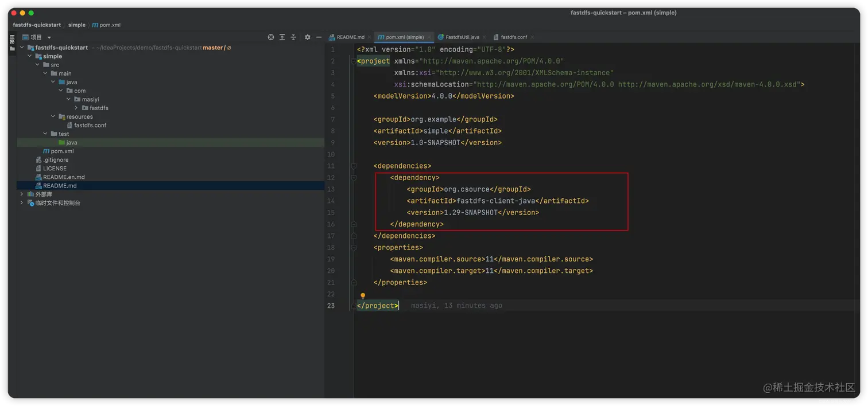Expand the fastdfs package

76,108
